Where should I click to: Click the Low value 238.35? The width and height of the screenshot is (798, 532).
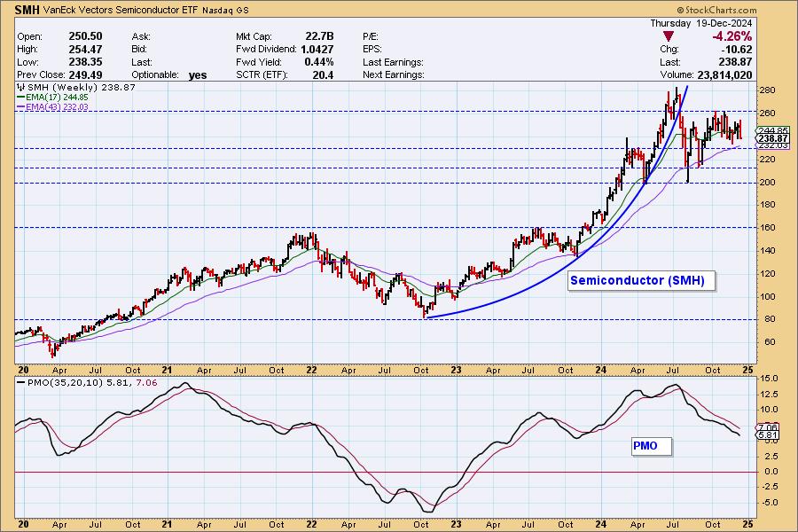click(85, 62)
